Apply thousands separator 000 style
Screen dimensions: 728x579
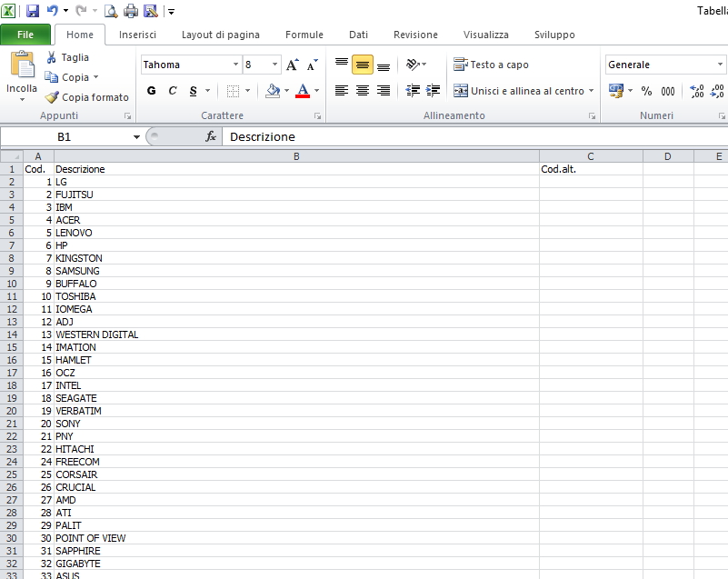[668, 91]
